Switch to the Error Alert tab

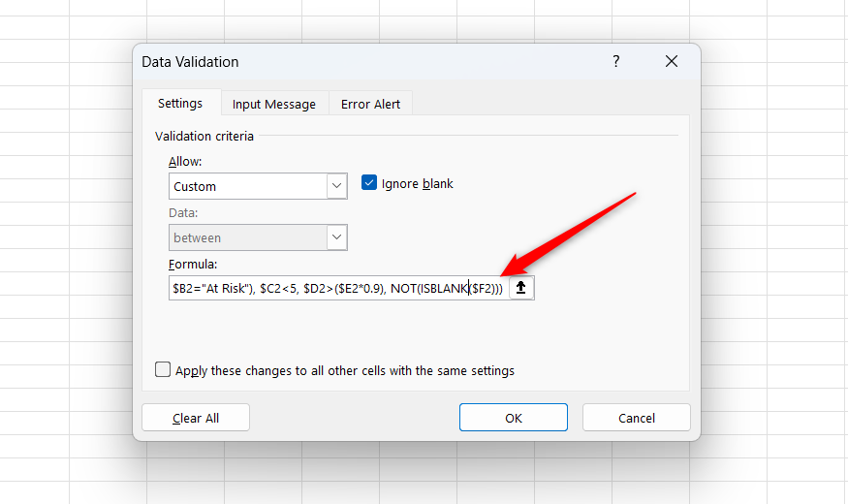pos(370,104)
